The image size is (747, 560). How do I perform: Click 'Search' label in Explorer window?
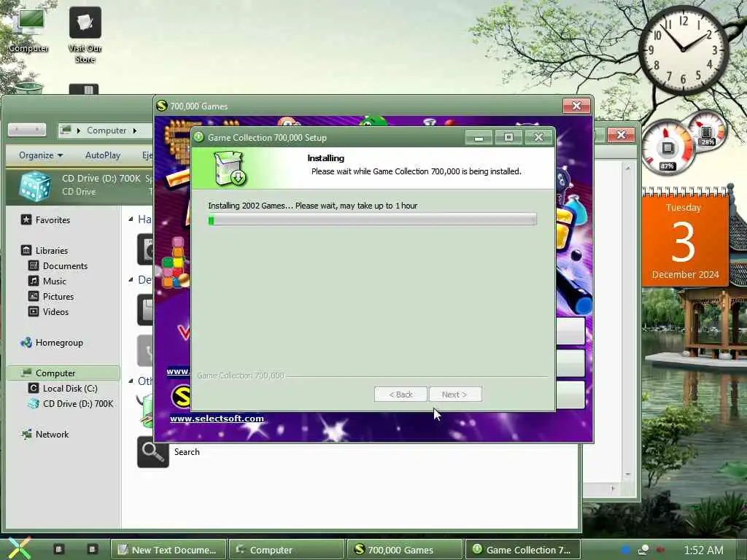tap(187, 452)
